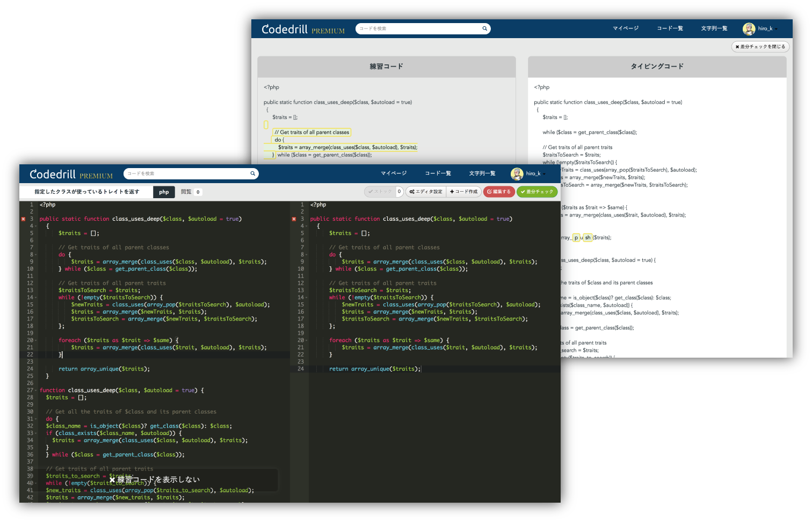Screen dimensions: 812x522
Task: Click the hiro_k username in the front window
Action: click(x=533, y=173)
